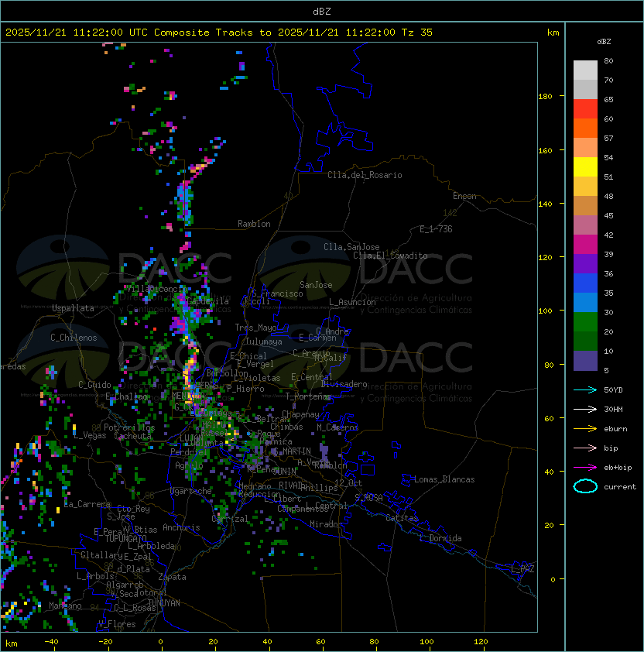
Task: Click the 'Tulumaya' map label
Action: click(x=264, y=341)
